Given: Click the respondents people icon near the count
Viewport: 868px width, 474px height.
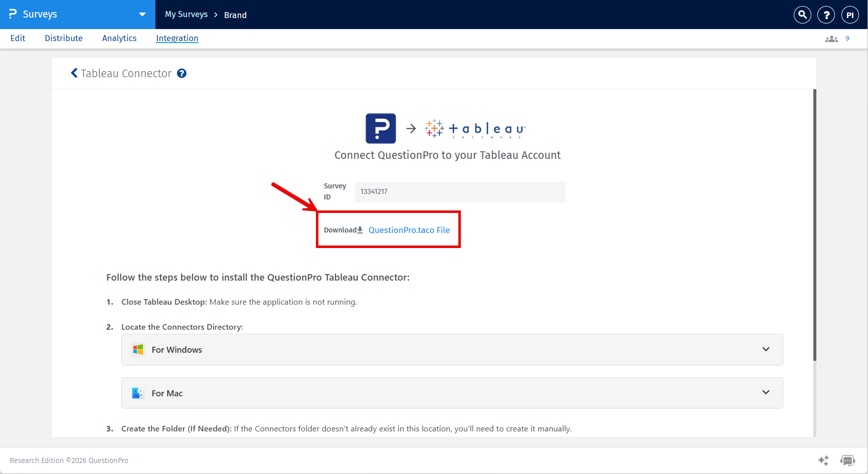Looking at the screenshot, I should [x=831, y=39].
